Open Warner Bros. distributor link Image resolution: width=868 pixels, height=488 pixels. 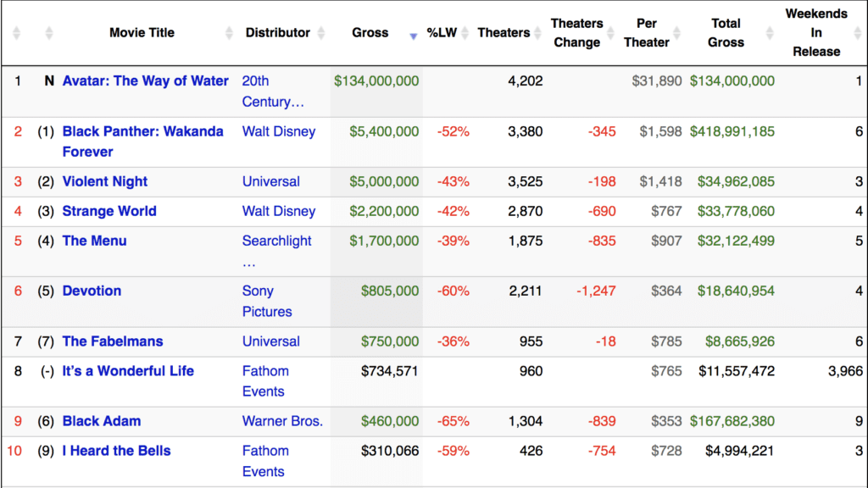(x=282, y=421)
